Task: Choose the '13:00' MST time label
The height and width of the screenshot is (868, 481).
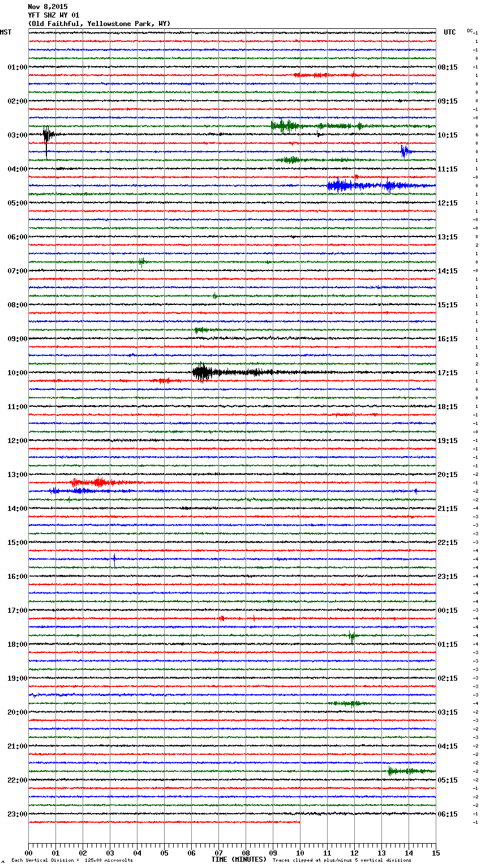Action: 18,475
